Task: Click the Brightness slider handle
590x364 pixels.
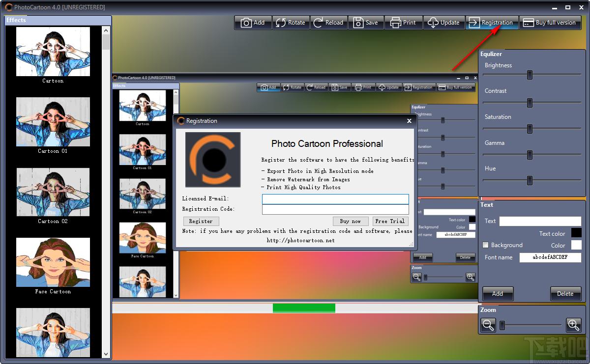Action: tap(530, 75)
